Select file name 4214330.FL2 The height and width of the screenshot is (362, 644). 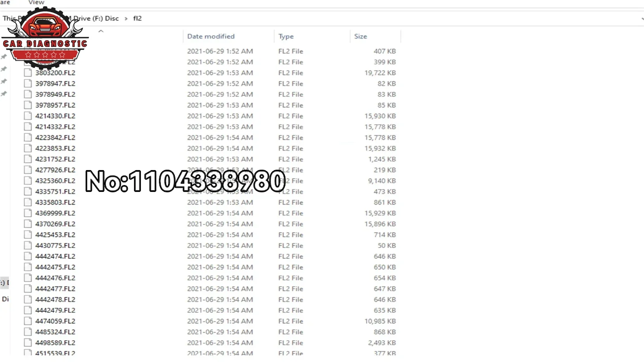pos(55,116)
